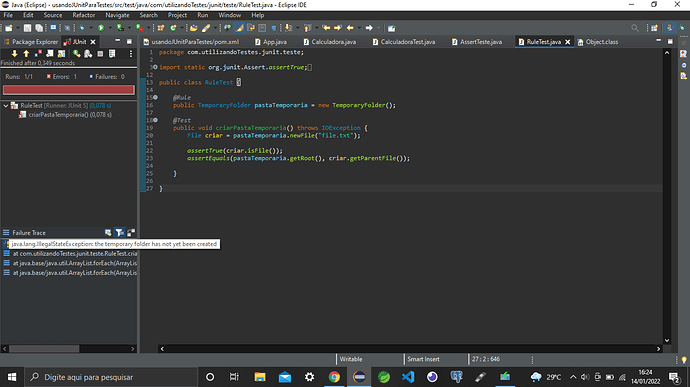The image size is (690, 387).
Task: Toggle show failures only button
Action: pos(38,54)
